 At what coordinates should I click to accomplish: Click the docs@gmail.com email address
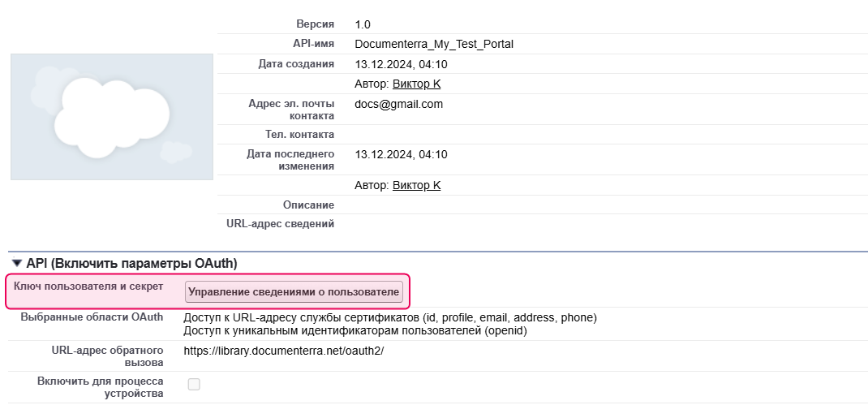[398, 105]
